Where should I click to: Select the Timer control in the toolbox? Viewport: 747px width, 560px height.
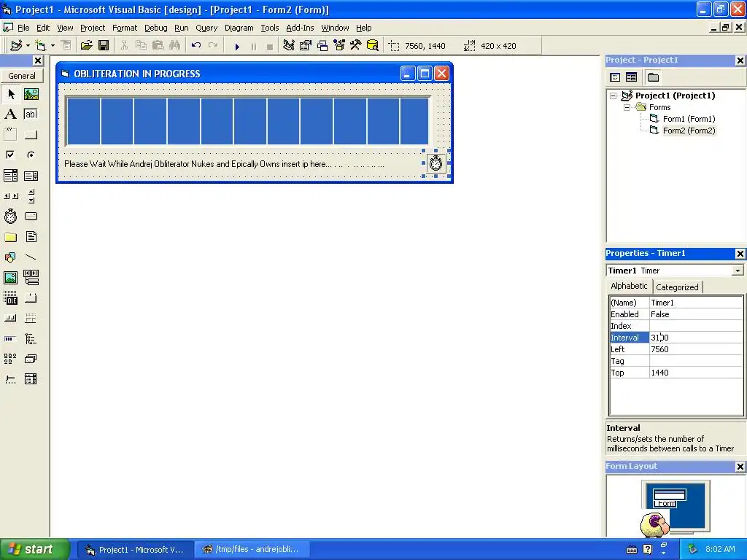coord(10,217)
